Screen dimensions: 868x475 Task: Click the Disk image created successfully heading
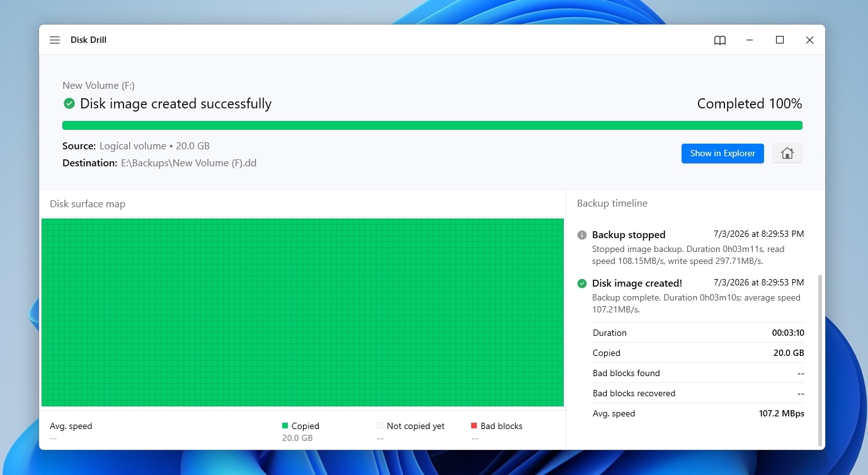176,103
